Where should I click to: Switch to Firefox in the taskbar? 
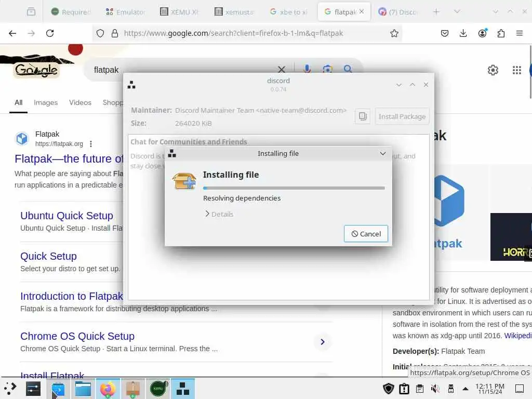click(108, 389)
